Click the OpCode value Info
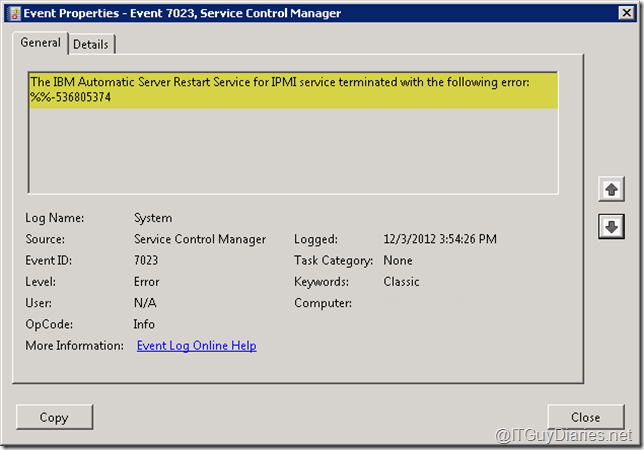 click(144, 324)
